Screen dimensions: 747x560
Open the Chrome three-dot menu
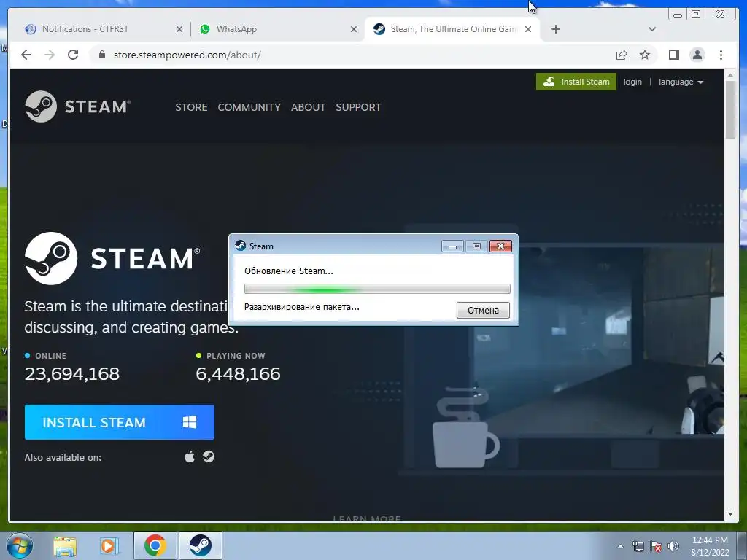721,55
